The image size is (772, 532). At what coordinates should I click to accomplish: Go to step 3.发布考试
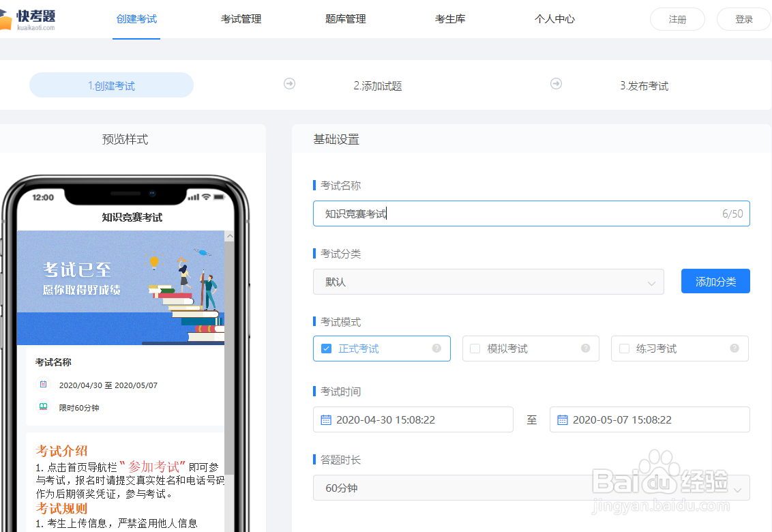pyautogui.click(x=644, y=86)
